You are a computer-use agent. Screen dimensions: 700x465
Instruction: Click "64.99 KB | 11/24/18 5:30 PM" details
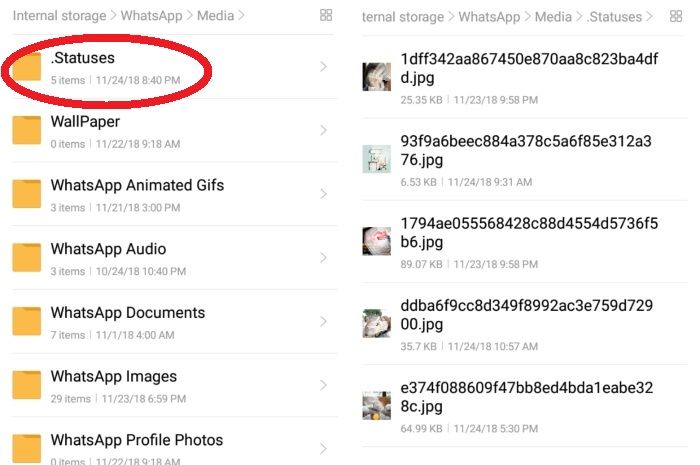pos(469,429)
